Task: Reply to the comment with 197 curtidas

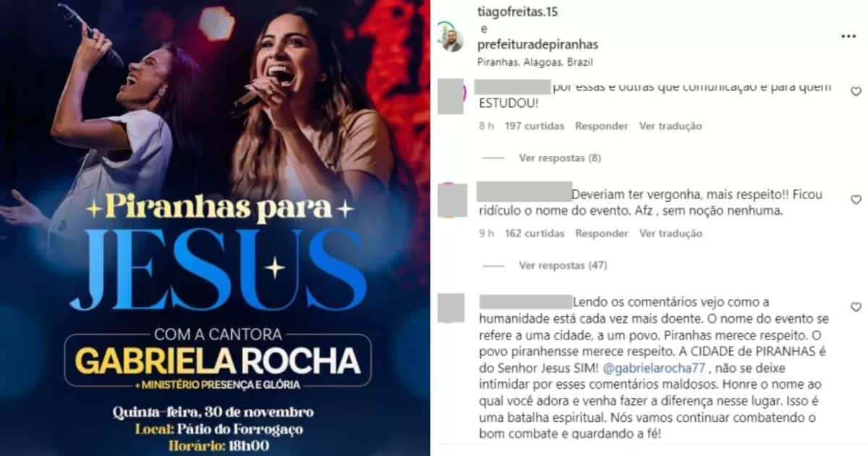Action: coord(601,126)
